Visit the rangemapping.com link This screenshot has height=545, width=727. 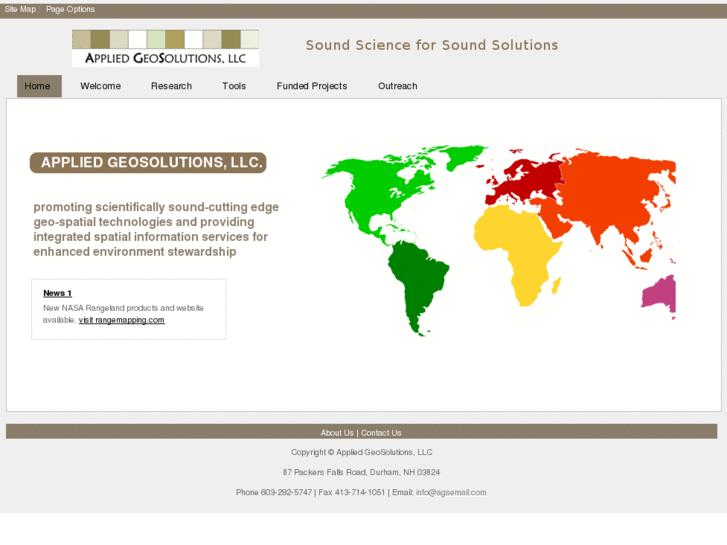point(121,320)
